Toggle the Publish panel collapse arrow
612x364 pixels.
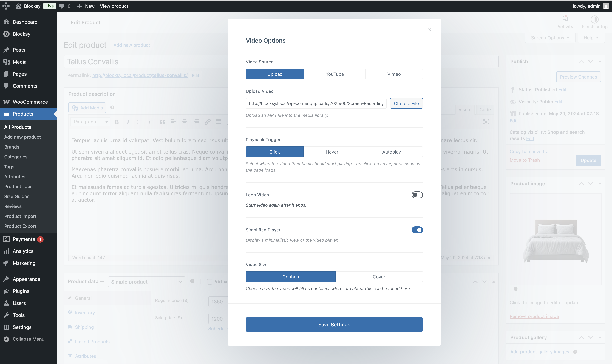[600, 62]
